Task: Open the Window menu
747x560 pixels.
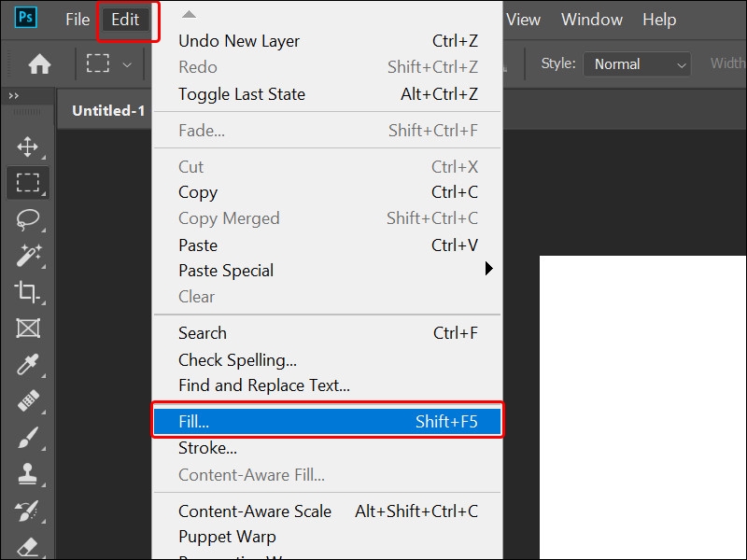Action: pos(592,20)
